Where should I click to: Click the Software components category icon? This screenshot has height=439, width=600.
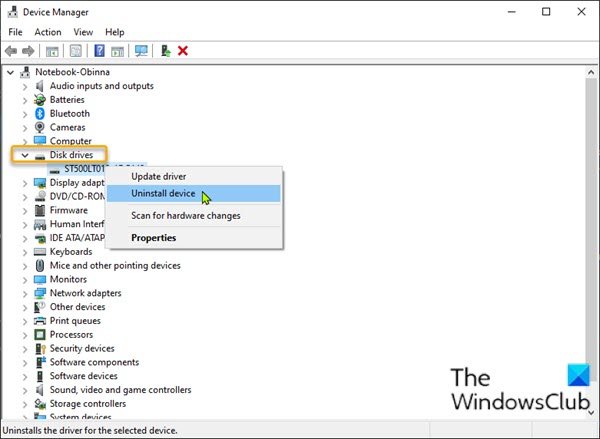pyautogui.click(x=40, y=362)
